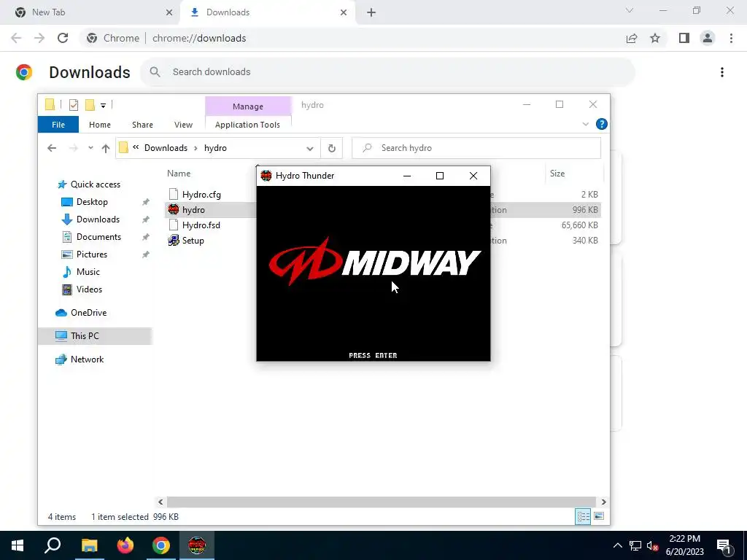Open the View ribbon tab
747x560 pixels.
pyautogui.click(x=183, y=125)
